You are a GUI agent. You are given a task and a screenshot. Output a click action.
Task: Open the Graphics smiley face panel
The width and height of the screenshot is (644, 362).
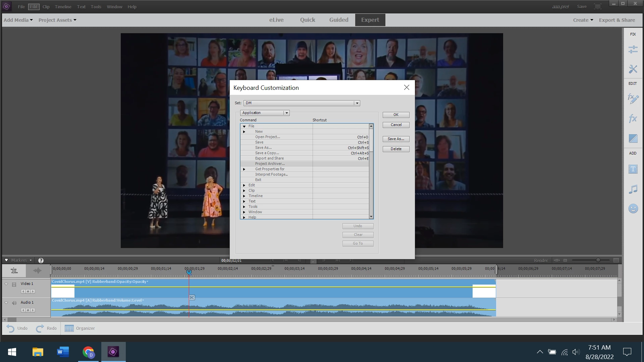point(633,208)
